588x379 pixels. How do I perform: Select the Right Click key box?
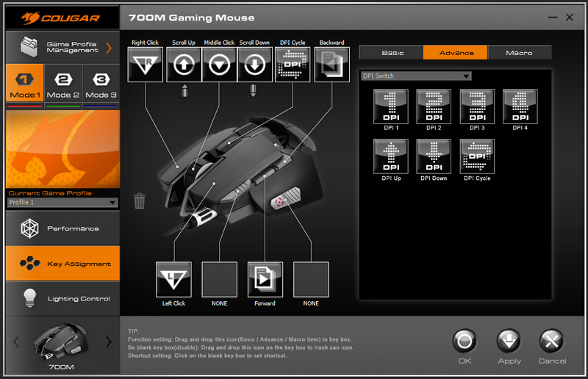pyautogui.click(x=145, y=65)
